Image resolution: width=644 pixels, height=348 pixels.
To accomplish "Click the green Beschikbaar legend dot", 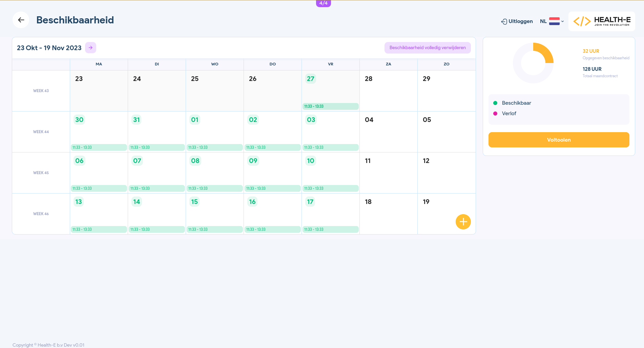I will 495,103.
